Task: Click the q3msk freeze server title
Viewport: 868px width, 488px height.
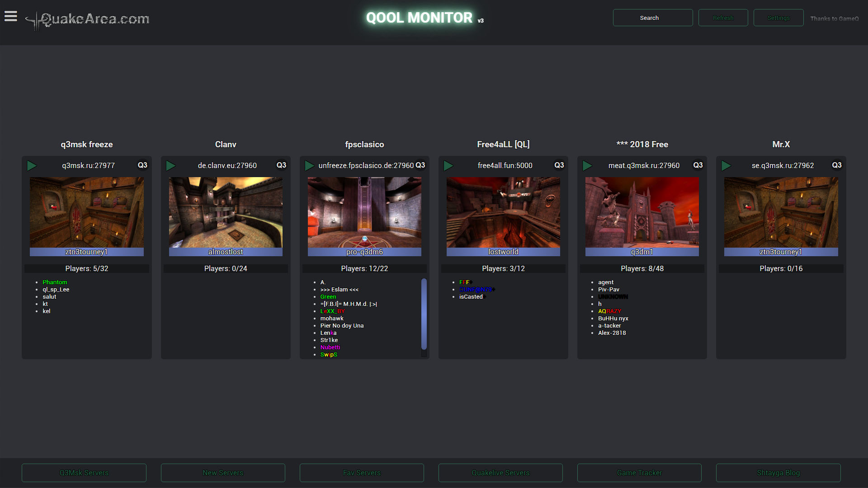Action: (x=87, y=145)
